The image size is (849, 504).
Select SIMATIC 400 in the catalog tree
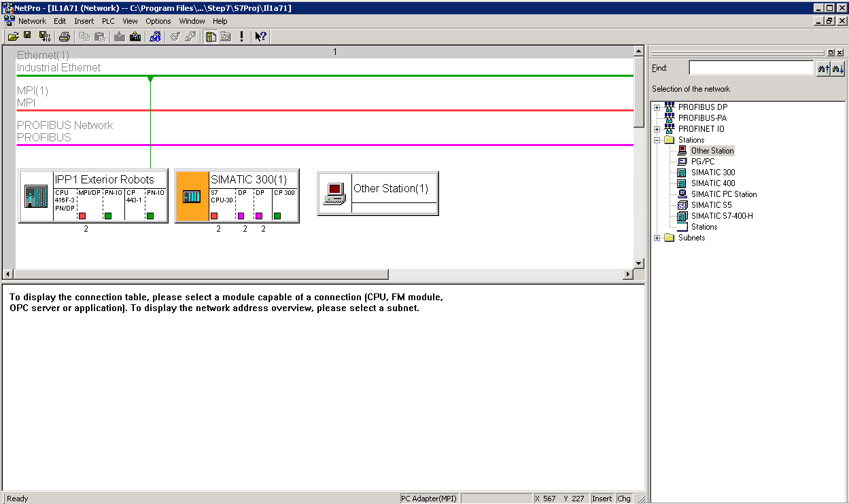tap(713, 183)
